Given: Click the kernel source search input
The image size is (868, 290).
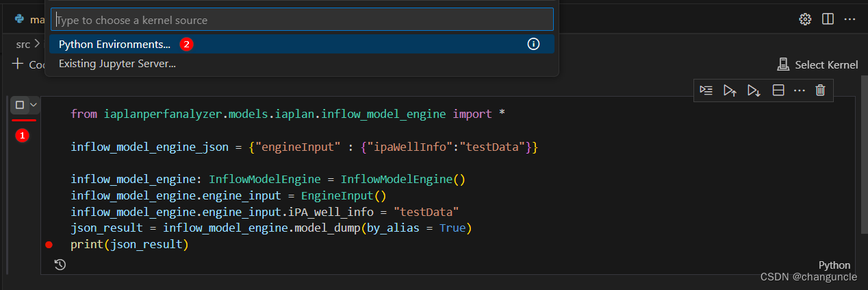Looking at the screenshot, I should pyautogui.click(x=302, y=20).
